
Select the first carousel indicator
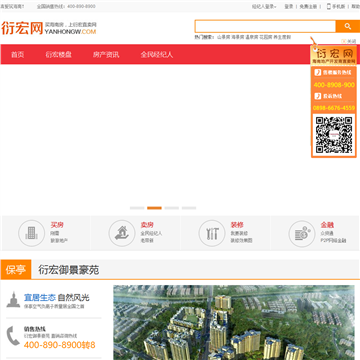click(x=137, y=208)
